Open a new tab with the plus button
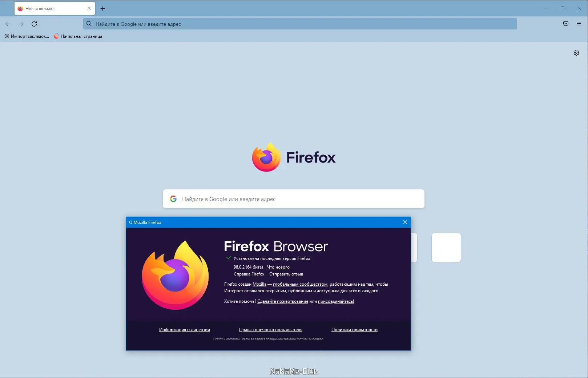Viewport: 588px width, 378px height. [103, 8]
